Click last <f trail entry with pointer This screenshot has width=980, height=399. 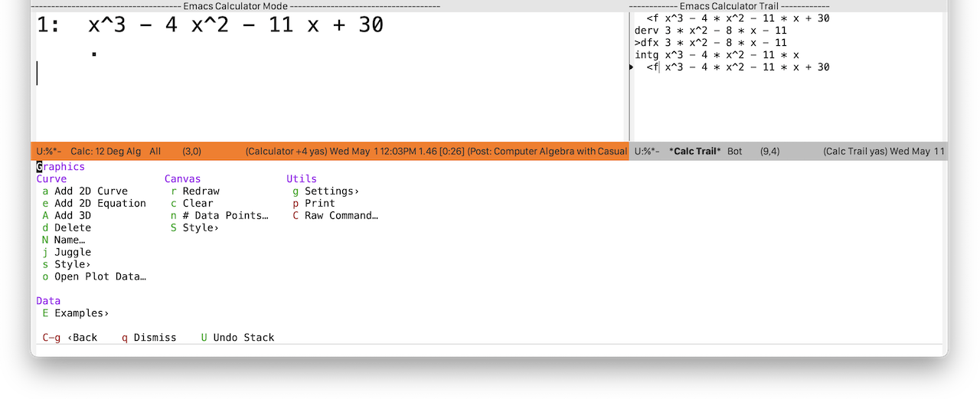738,67
